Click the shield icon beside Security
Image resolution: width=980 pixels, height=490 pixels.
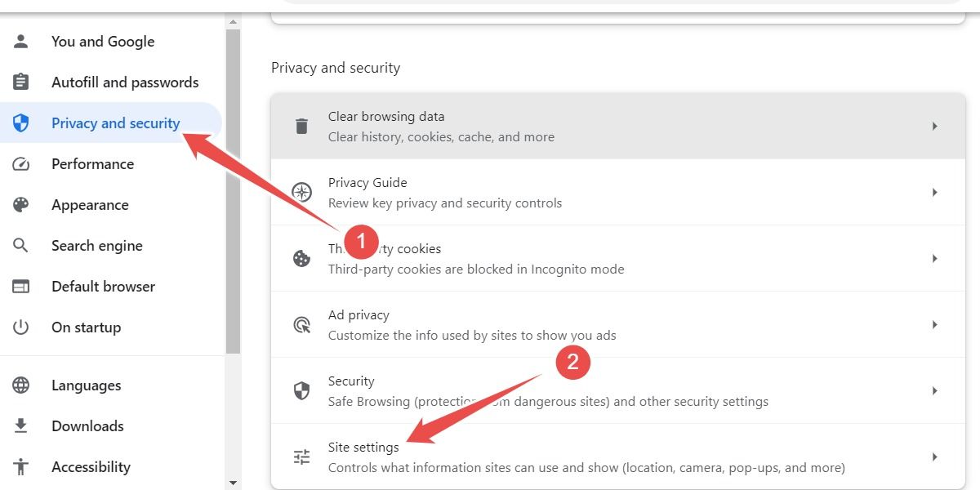[x=301, y=390]
